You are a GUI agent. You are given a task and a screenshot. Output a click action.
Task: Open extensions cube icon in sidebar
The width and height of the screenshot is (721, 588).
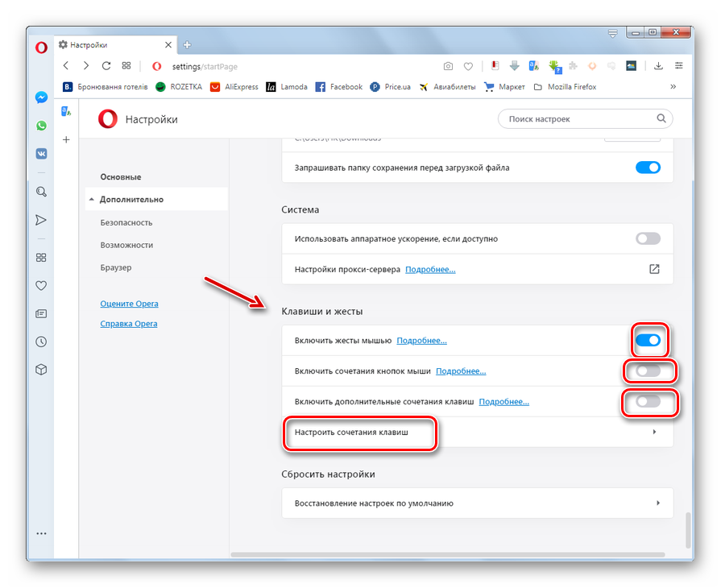[x=41, y=370]
